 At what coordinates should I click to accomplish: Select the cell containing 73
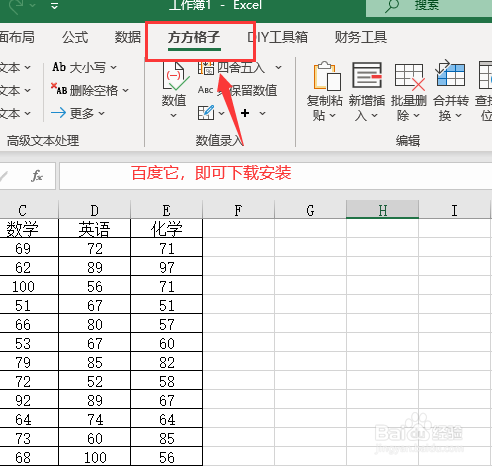(x=29, y=438)
